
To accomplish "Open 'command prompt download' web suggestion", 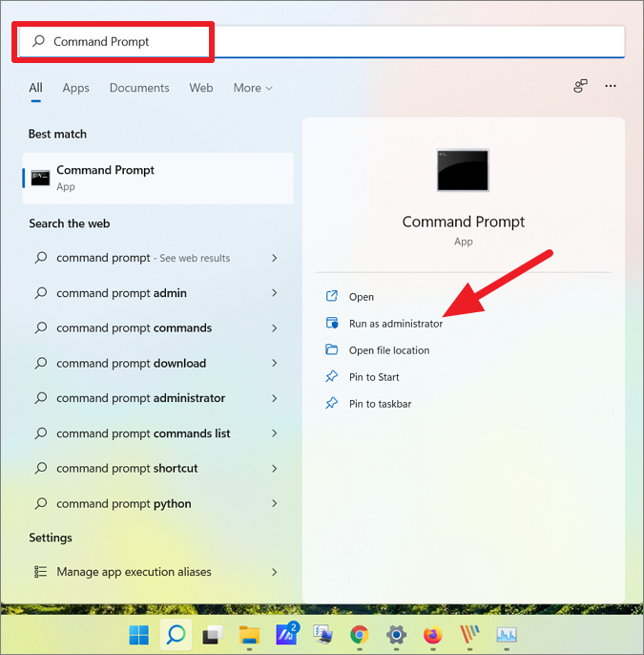I will [156, 363].
